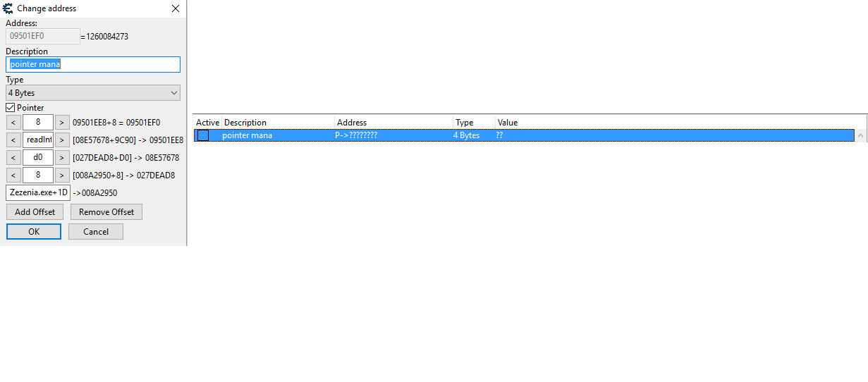
Task: Click the Value column header
Action: point(508,123)
